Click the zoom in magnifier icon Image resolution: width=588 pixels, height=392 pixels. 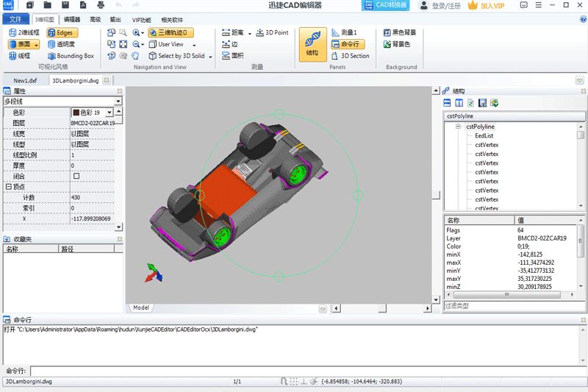click(136, 32)
